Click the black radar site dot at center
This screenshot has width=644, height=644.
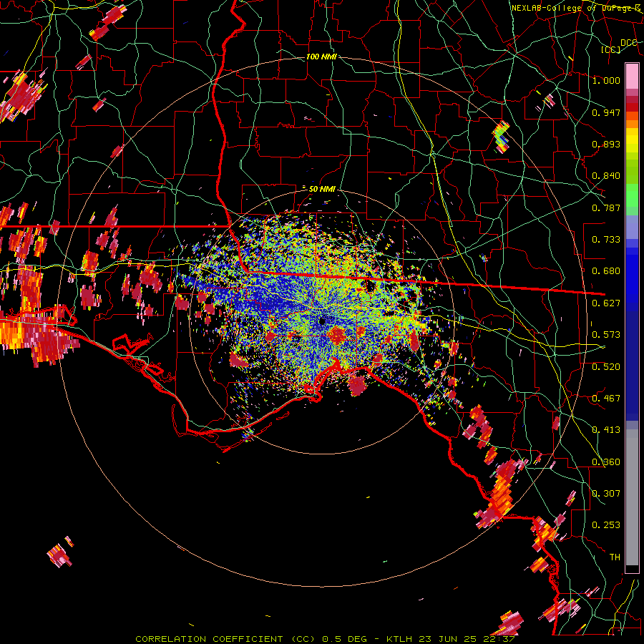[321, 321]
